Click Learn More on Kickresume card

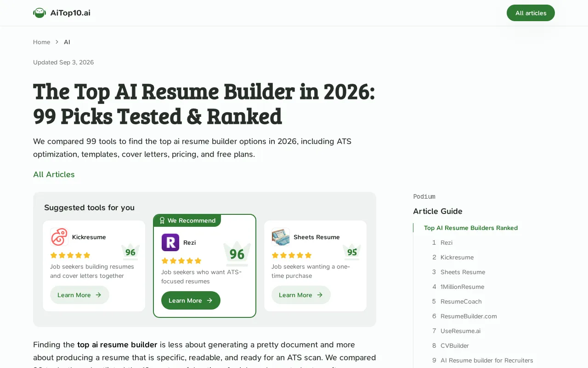pos(79,295)
